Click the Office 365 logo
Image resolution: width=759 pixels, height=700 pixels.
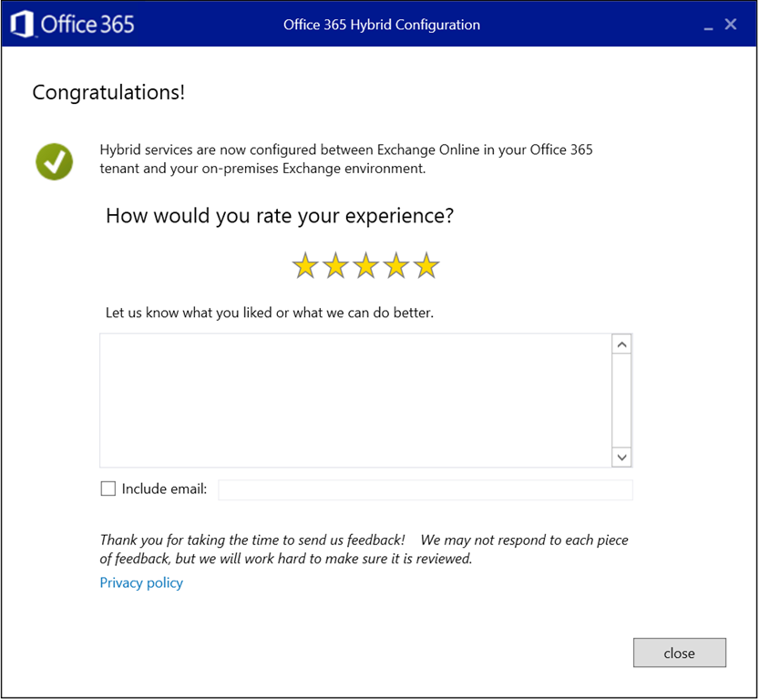[73, 25]
